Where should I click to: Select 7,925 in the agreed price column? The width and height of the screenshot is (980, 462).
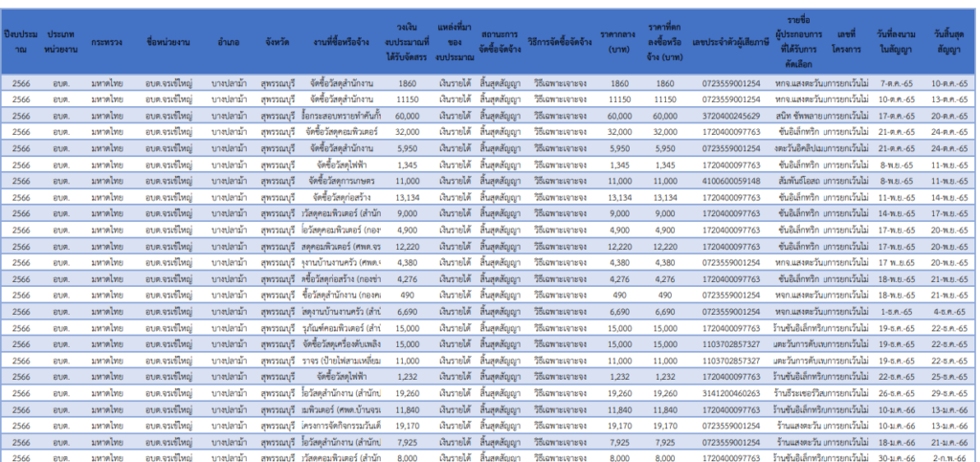point(665,442)
